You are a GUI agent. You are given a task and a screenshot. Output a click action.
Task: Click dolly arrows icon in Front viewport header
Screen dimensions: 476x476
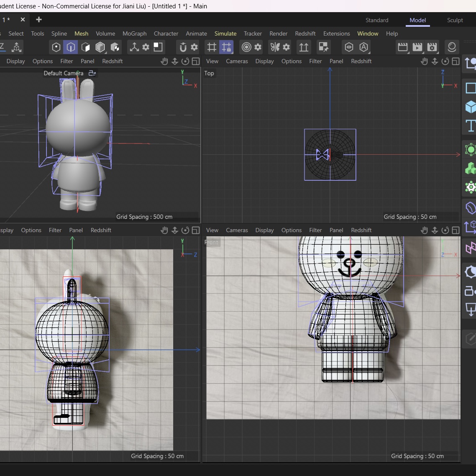[x=435, y=230]
